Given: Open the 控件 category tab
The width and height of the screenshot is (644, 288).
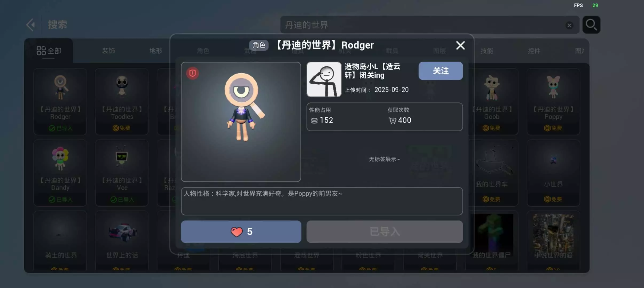Looking at the screenshot, I should pyautogui.click(x=534, y=51).
